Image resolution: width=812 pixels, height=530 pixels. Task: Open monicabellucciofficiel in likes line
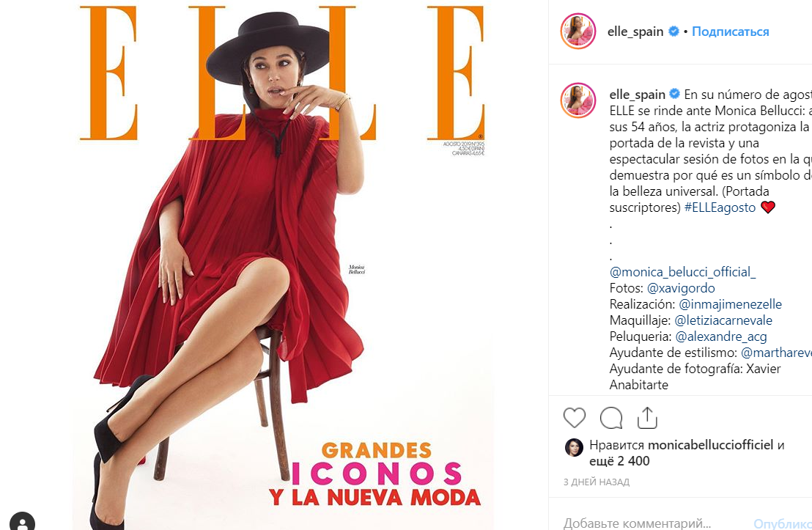click(711, 444)
